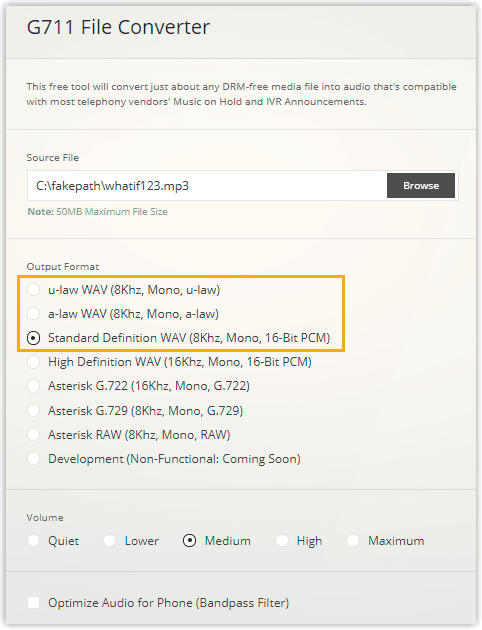Screen dimensions: 482x630
Task: Click the source file path field
Action: click(x=207, y=186)
